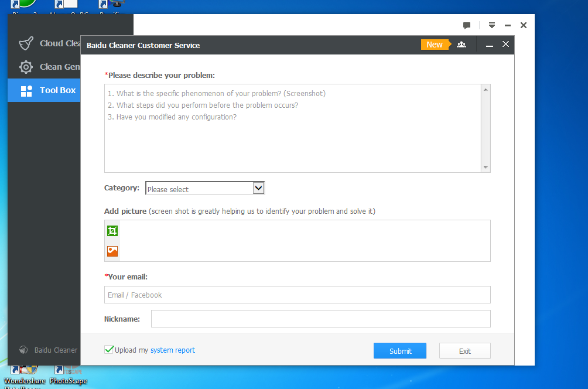The image size is (588, 389).
Task: Focus the Email / Facebook field
Action: [298, 295]
